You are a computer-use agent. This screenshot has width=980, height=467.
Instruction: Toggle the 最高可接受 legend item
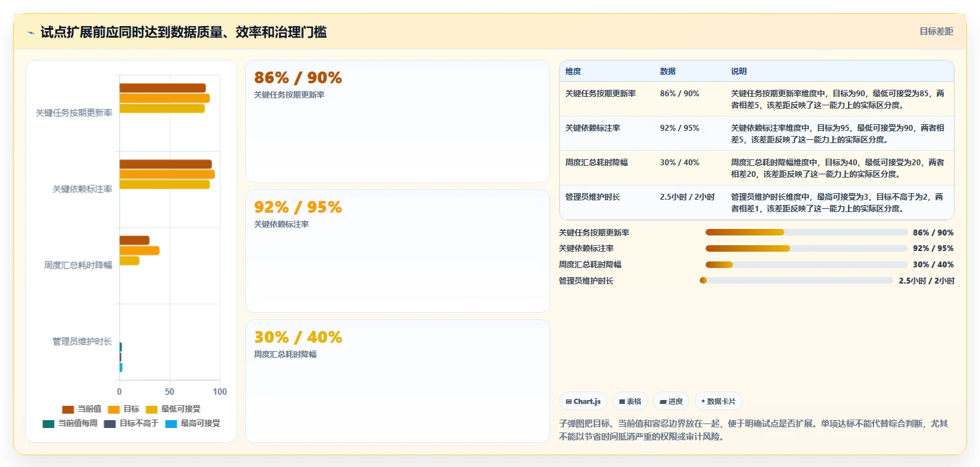click(x=192, y=423)
